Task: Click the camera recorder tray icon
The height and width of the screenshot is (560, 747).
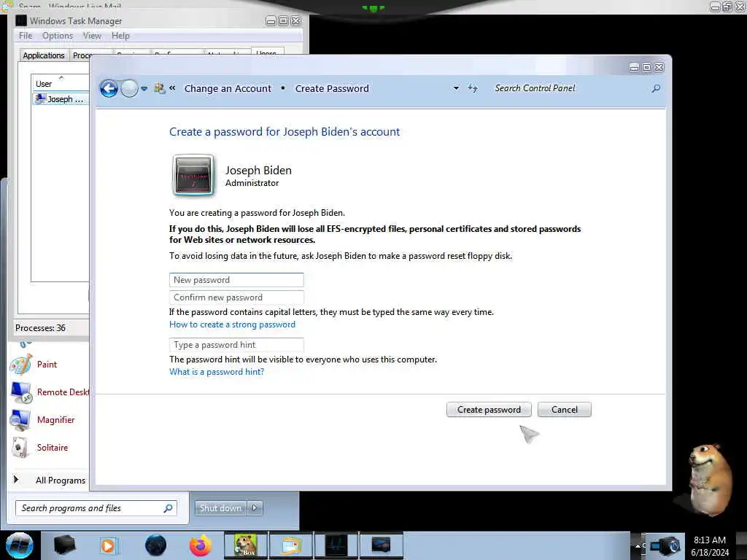Action: click(x=666, y=546)
